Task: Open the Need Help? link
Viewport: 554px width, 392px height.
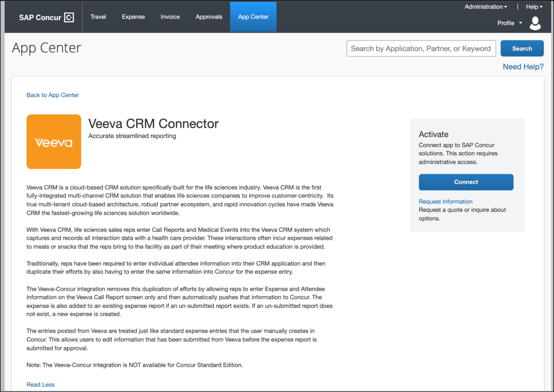Action: pos(523,67)
